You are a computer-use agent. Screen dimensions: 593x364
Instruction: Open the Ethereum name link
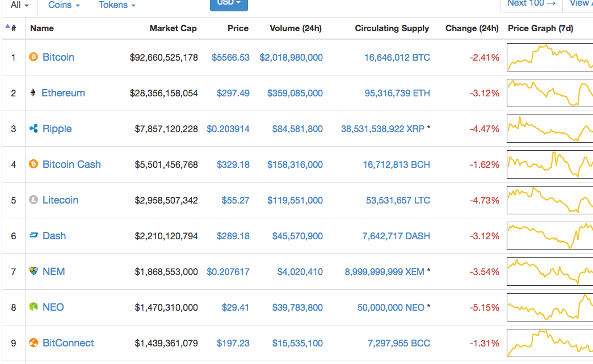pos(63,93)
